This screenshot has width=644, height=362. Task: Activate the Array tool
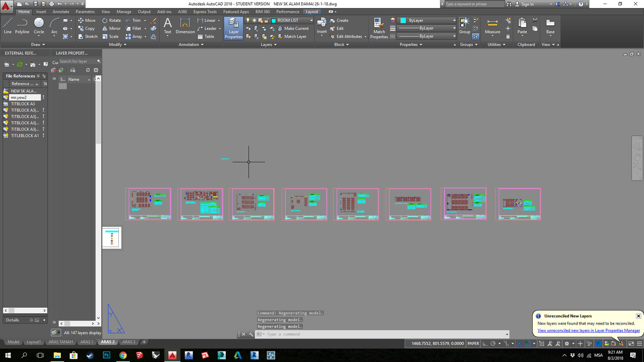[134, 37]
